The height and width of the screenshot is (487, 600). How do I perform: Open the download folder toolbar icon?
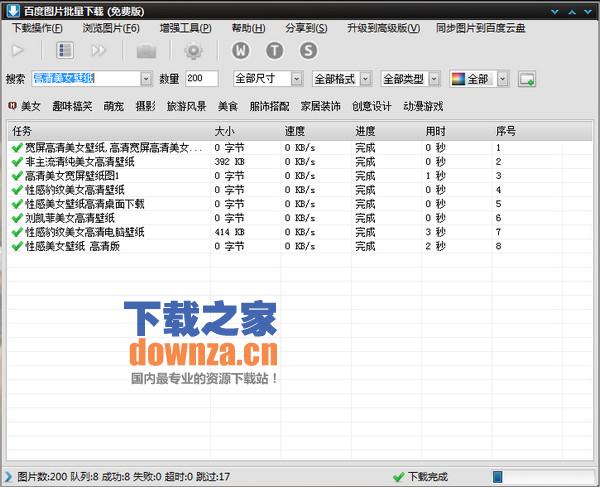(x=147, y=50)
